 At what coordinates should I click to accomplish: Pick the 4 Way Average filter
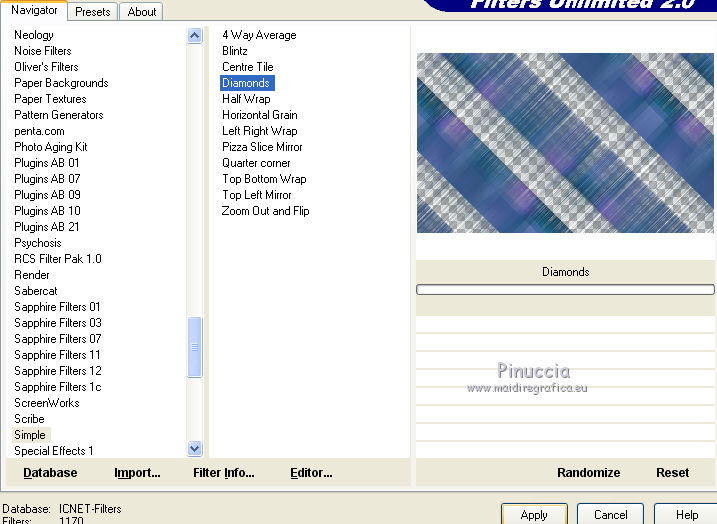(259, 35)
